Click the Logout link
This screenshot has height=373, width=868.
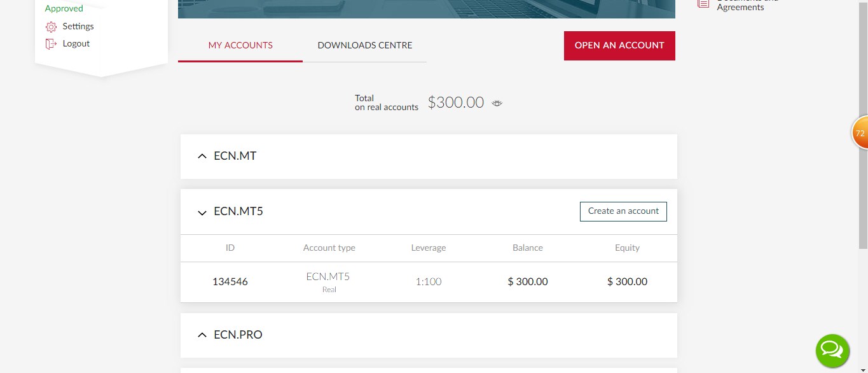76,44
